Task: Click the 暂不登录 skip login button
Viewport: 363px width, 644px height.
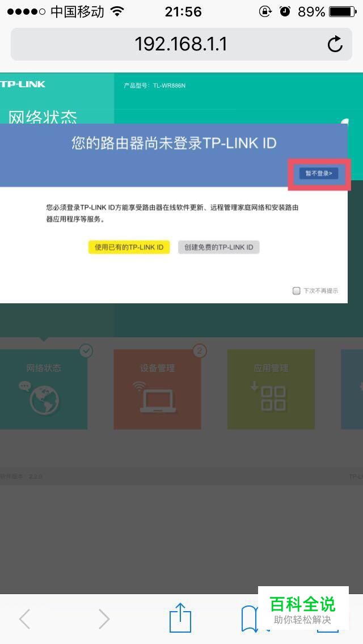Action: tap(319, 173)
